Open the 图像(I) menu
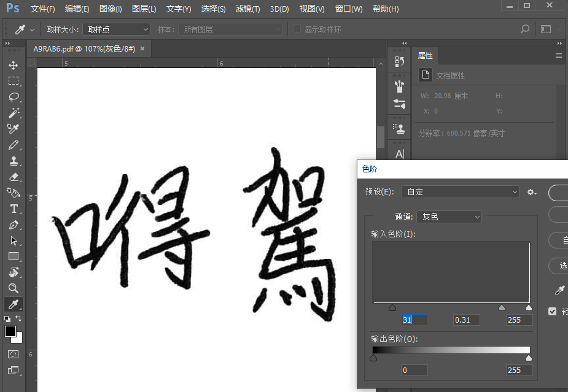The image size is (568, 392). coord(111,9)
